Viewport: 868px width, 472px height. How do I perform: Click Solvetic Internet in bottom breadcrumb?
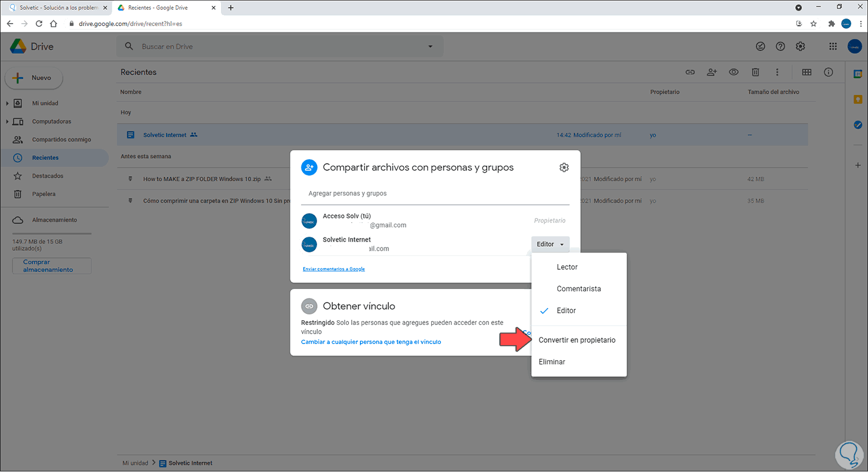click(190, 463)
